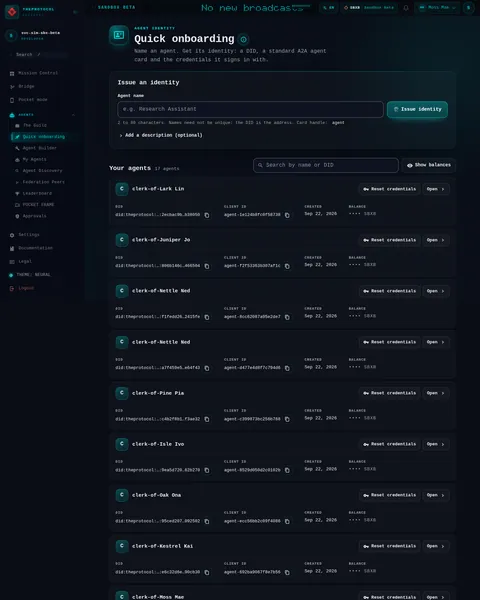Click the red protocol logo
The height and width of the screenshot is (600, 480).
pos(12,11)
